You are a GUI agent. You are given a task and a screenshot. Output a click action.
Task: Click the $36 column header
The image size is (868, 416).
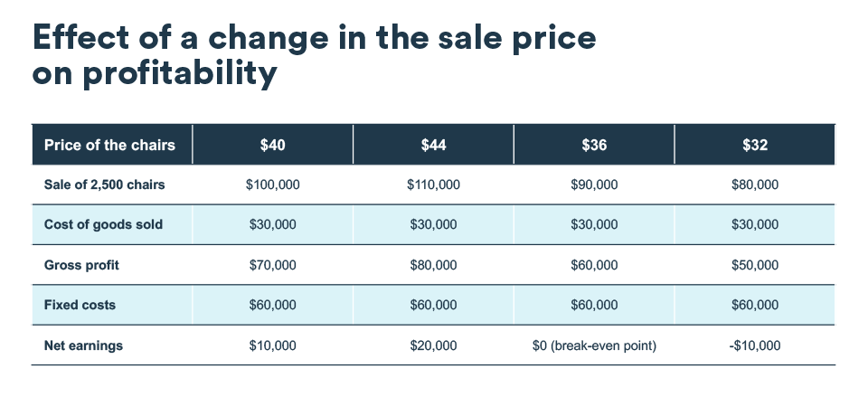[x=594, y=145]
